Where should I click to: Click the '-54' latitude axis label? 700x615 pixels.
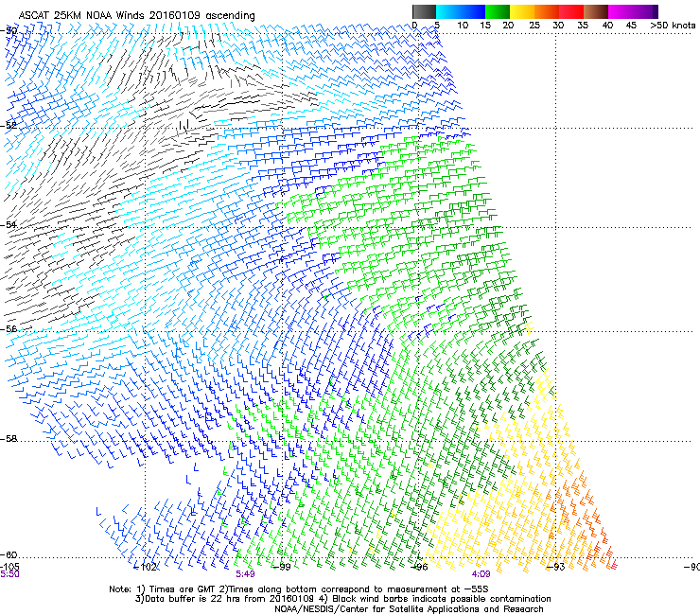point(9,224)
